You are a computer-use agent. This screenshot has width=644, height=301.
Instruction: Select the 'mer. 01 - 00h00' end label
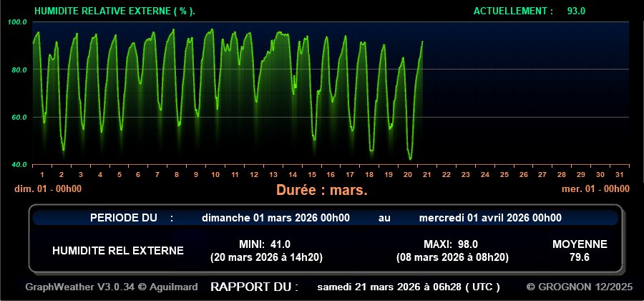tap(595, 189)
